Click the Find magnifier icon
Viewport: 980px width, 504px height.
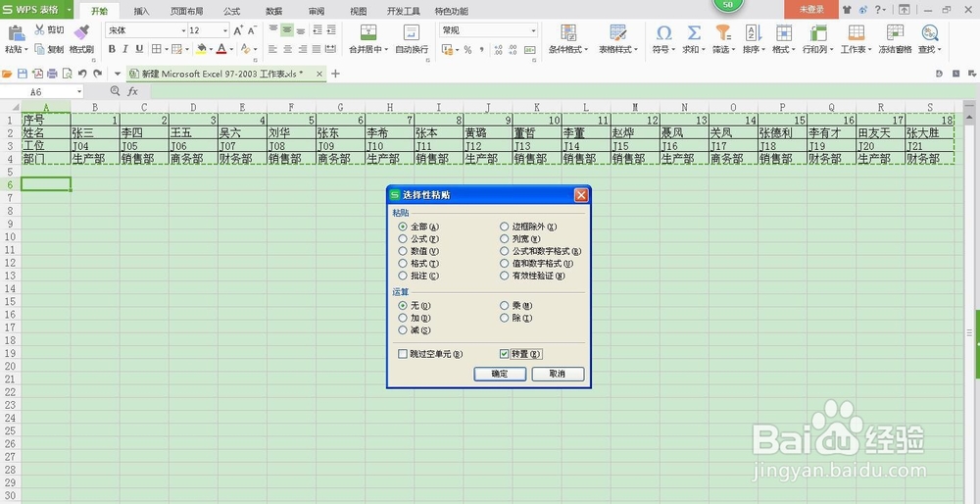[929, 32]
